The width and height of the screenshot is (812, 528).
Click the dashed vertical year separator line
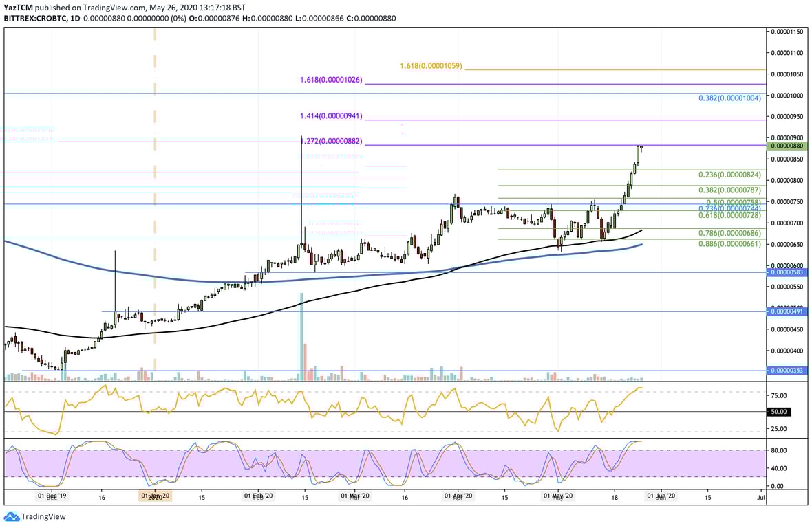(155, 206)
